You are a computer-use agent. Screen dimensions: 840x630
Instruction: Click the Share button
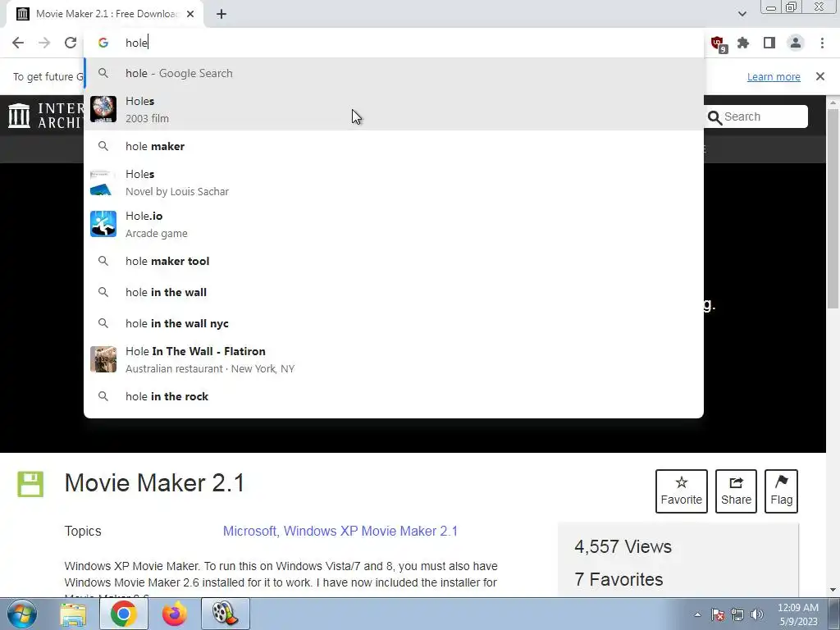(736, 491)
